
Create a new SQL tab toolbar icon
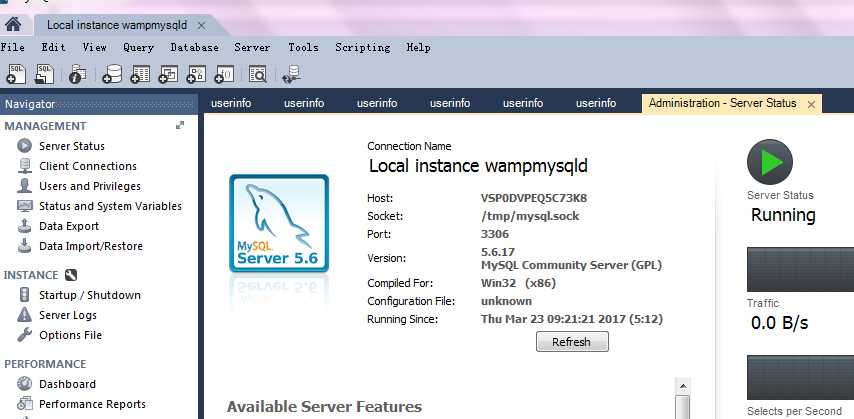15,74
